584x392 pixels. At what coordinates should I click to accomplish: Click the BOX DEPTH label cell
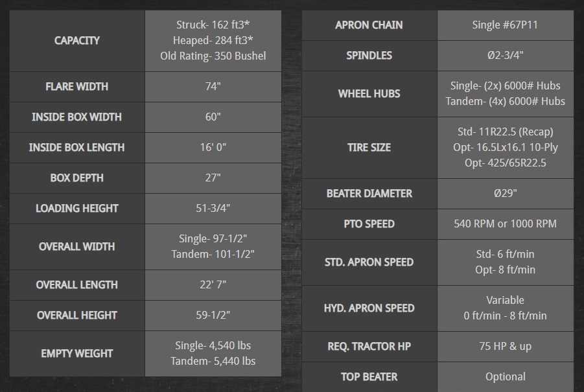coord(77,178)
